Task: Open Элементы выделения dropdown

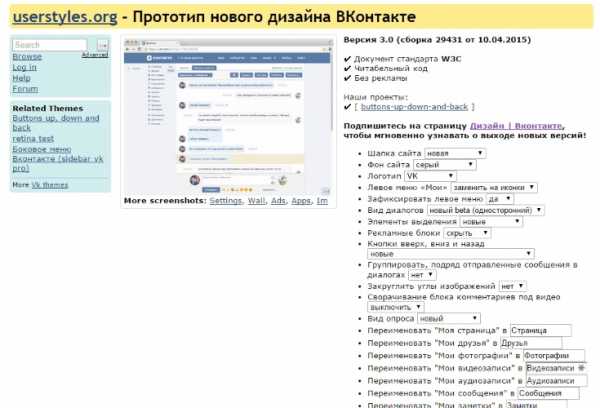Action: [x=491, y=222]
